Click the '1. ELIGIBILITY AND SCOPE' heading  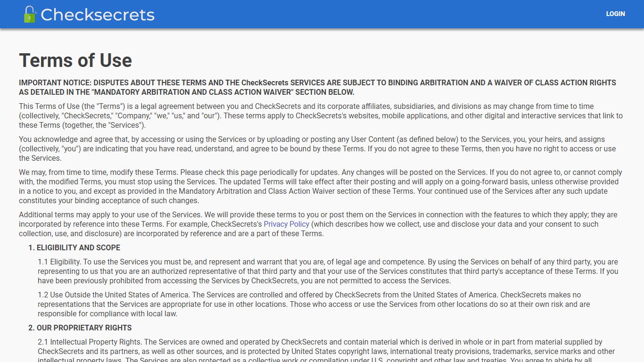[x=74, y=247]
